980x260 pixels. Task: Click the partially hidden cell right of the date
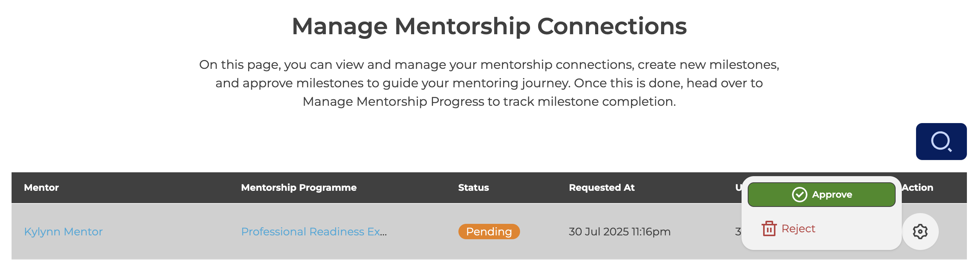(738, 232)
